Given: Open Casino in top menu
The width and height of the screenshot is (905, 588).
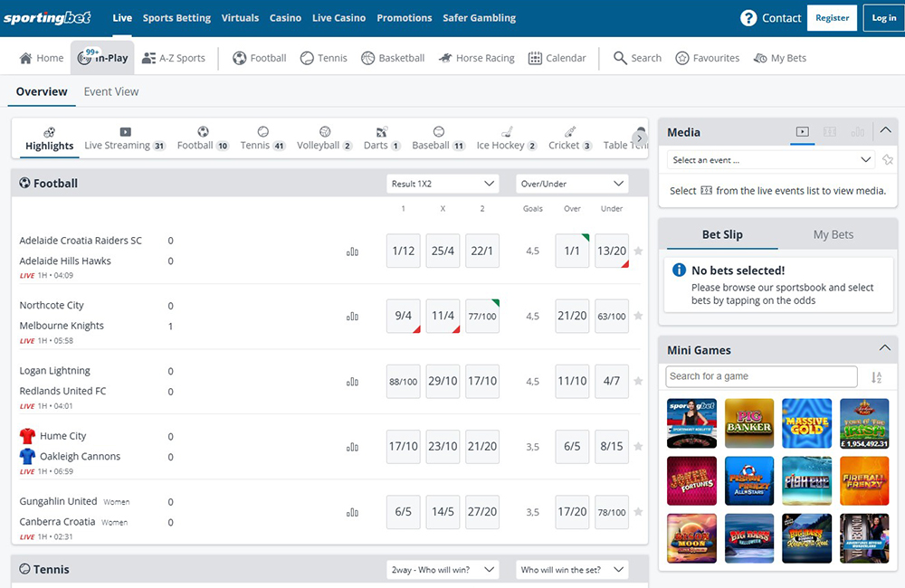Looking at the screenshot, I should (285, 18).
